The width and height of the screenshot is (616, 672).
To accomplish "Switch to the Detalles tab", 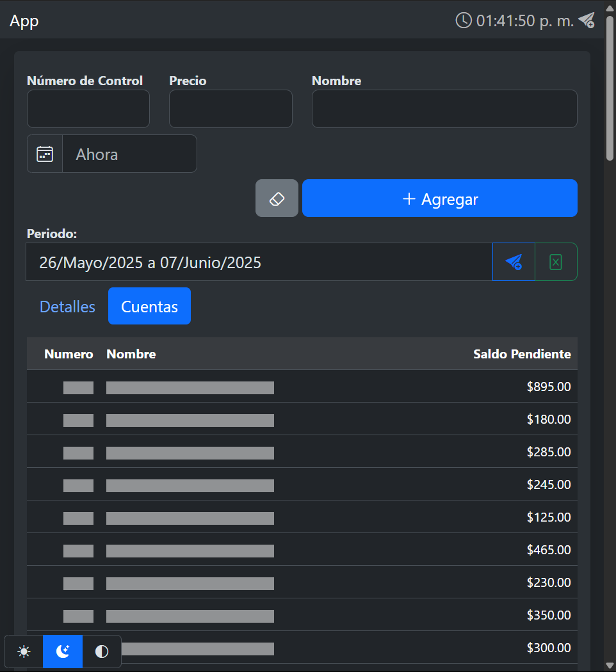I will click(x=67, y=307).
